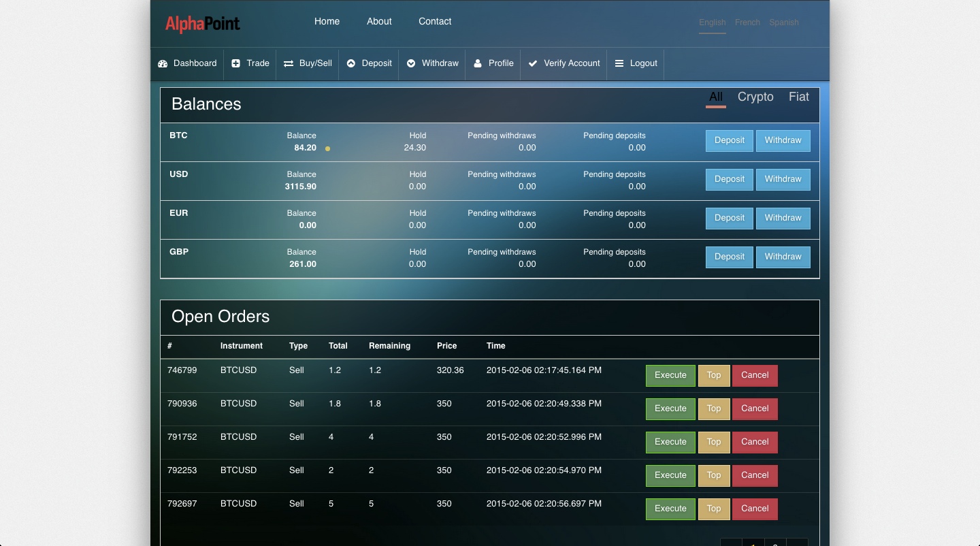Click Deposit in the BTC row
Viewport: 980px width, 546px height.
729,140
